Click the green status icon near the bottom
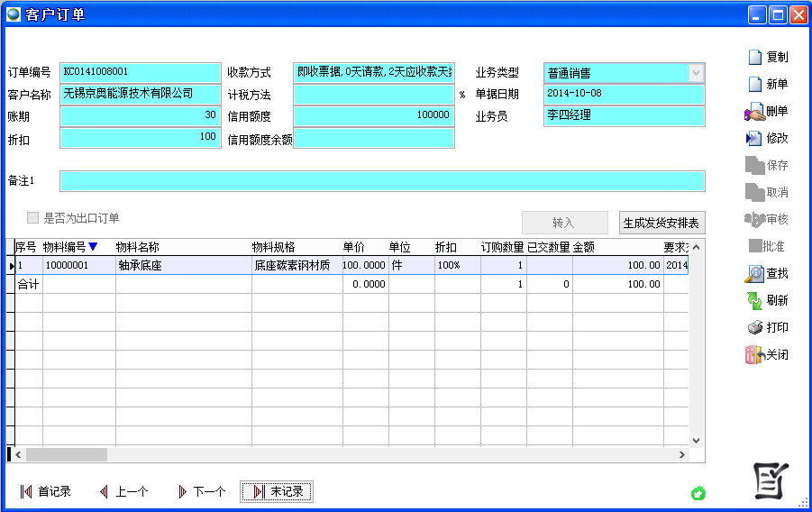812x512 pixels. (698, 493)
